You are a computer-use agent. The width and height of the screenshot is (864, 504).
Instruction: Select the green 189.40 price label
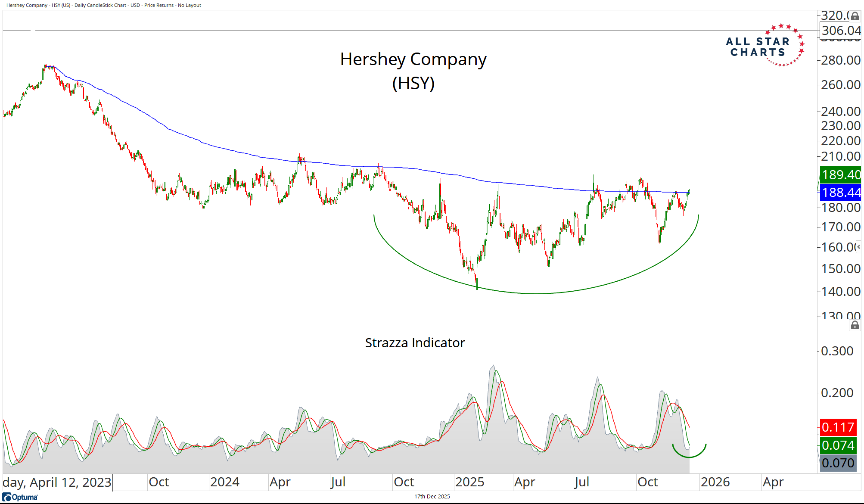(840, 175)
